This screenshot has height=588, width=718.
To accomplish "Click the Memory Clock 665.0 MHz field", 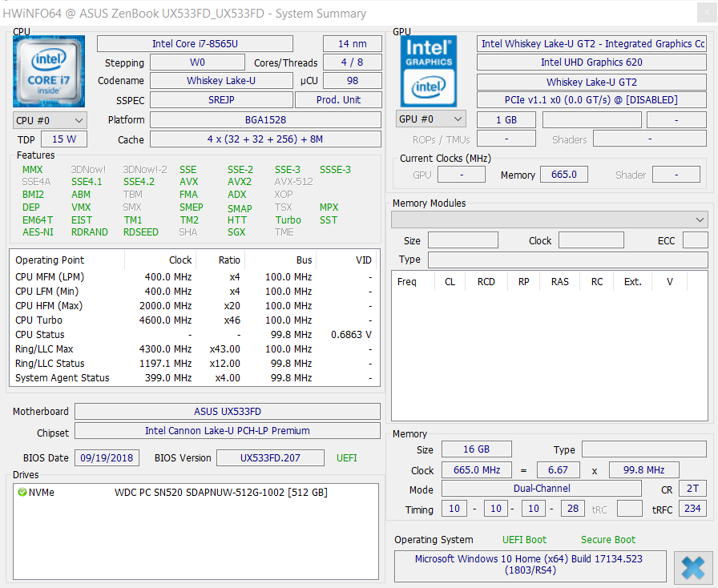I will tap(477, 470).
